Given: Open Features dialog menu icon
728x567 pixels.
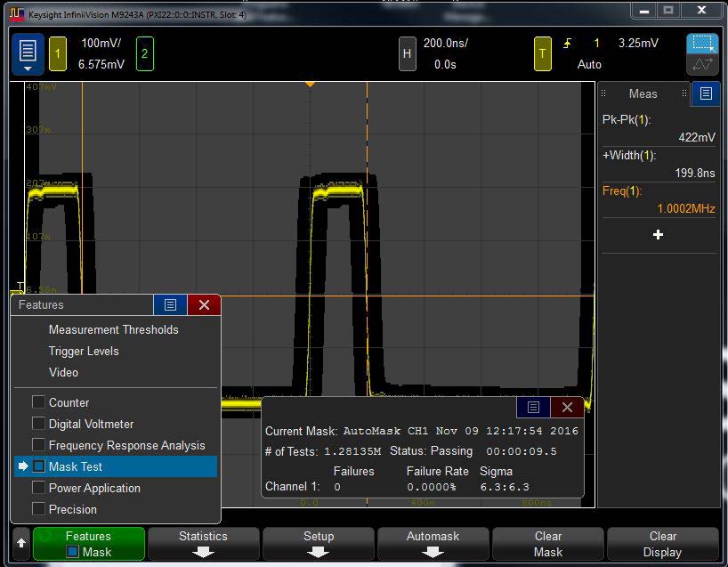Looking at the screenshot, I should coord(170,305).
